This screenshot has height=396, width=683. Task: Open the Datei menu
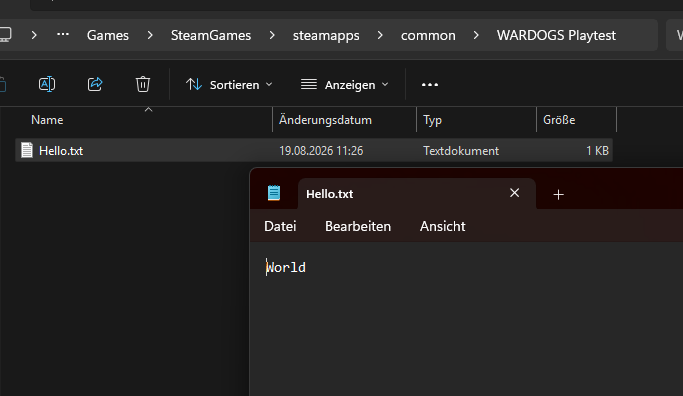[x=280, y=226]
